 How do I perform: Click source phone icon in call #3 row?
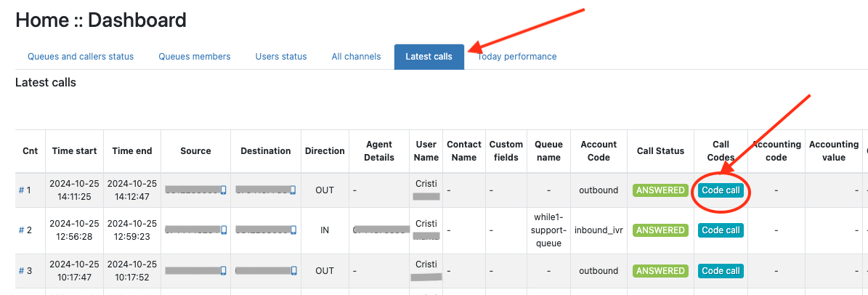coord(223,271)
